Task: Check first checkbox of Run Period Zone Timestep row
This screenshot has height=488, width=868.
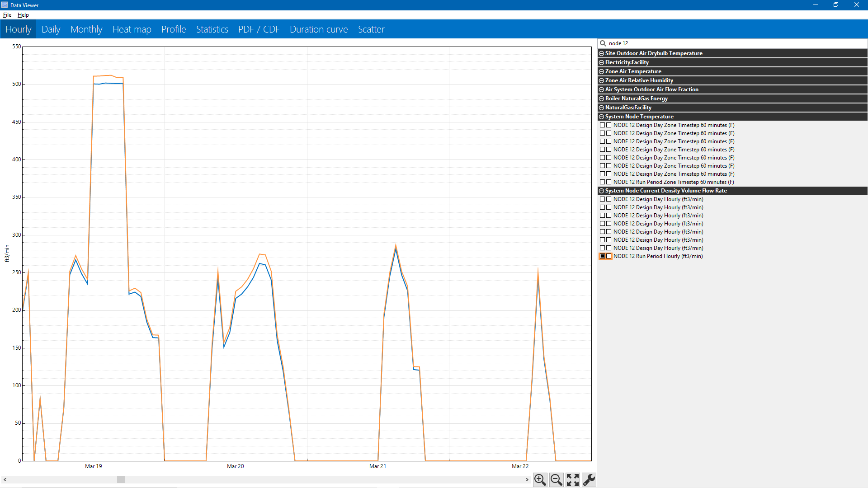Action: tap(602, 182)
